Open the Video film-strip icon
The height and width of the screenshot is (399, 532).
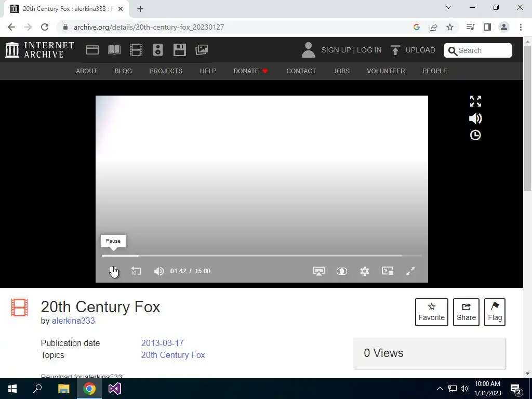136,50
